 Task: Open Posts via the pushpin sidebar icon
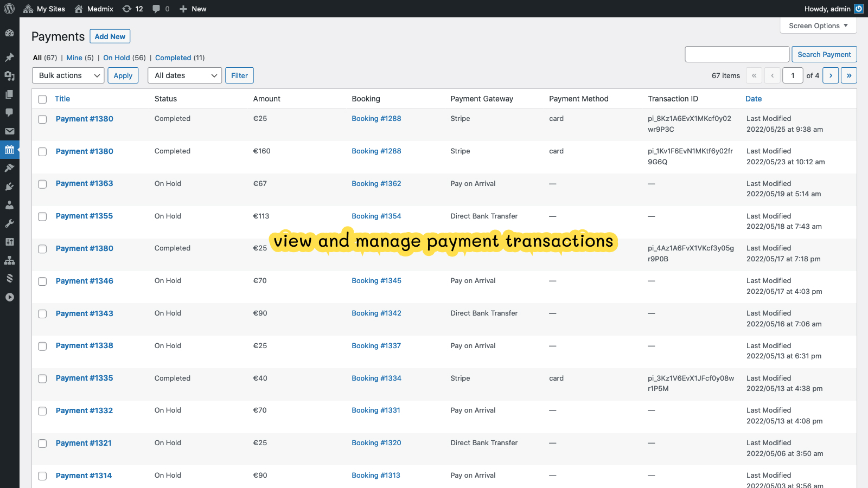9,57
